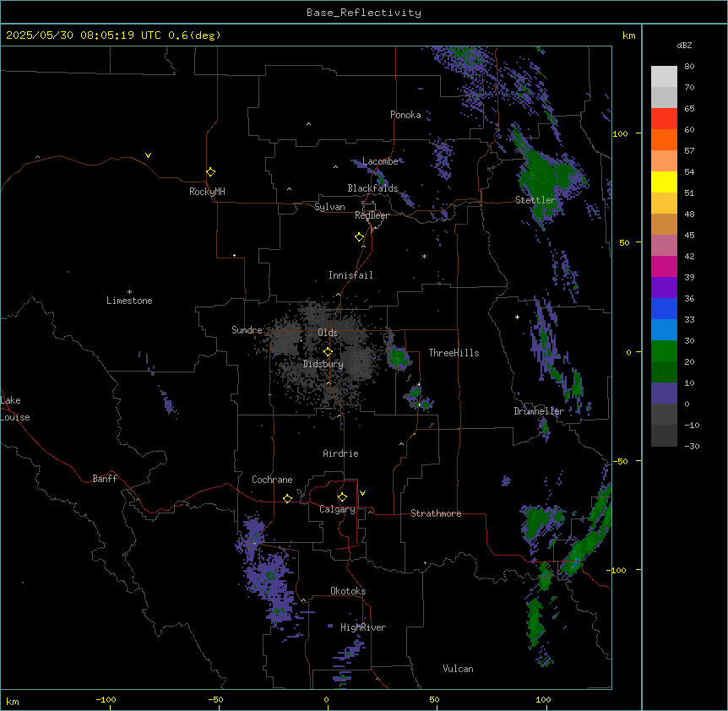This screenshot has width=728, height=711.
Task: Select the orange 60-57 dBZ legend swatch
Action: [x=664, y=139]
